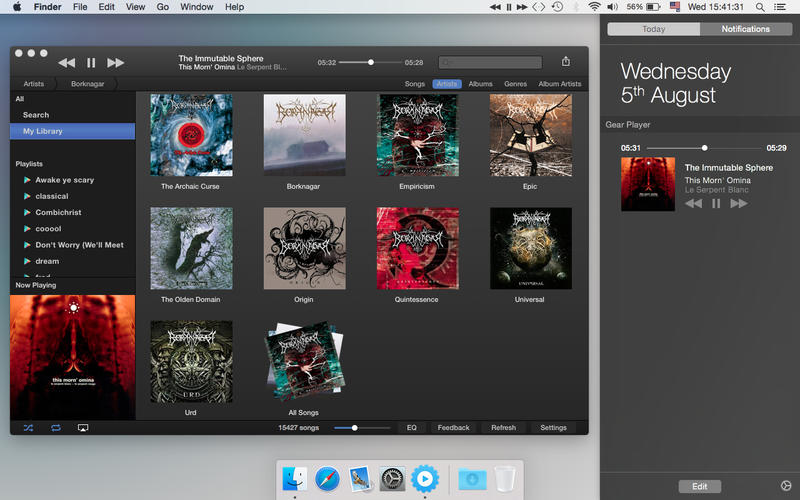
Task: Open the AirPlay output icon
Action: point(83,428)
